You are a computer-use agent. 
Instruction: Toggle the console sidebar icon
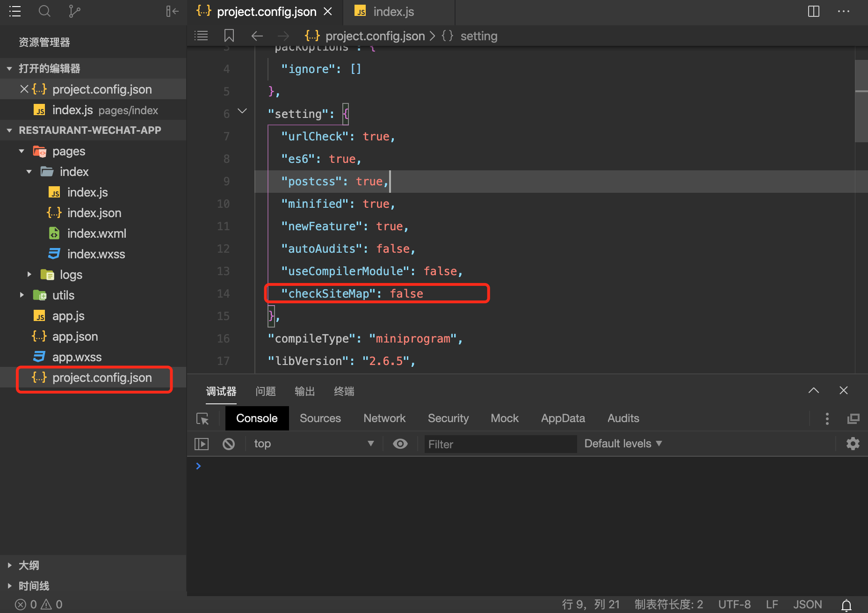click(202, 444)
